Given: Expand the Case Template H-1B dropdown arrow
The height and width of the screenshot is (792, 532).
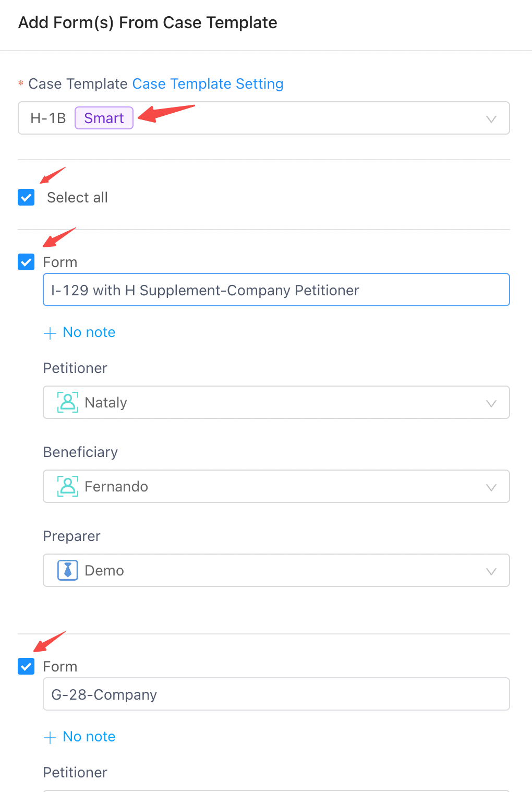Looking at the screenshot, I should (491, 119).
